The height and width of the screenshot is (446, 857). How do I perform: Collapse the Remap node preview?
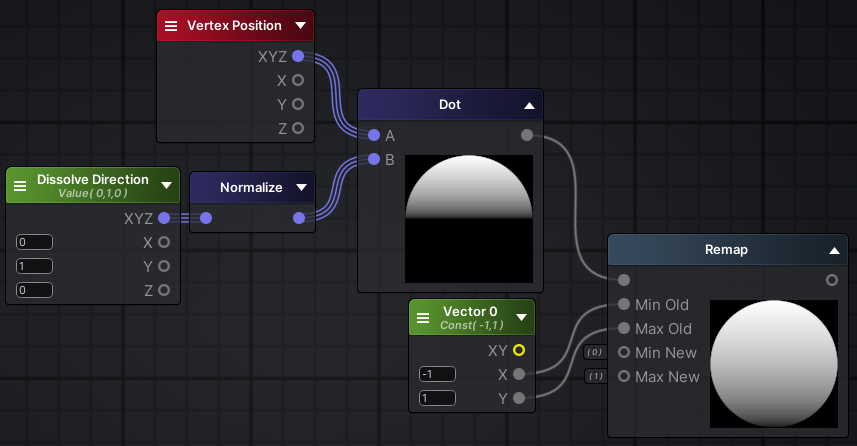(834, 251)
